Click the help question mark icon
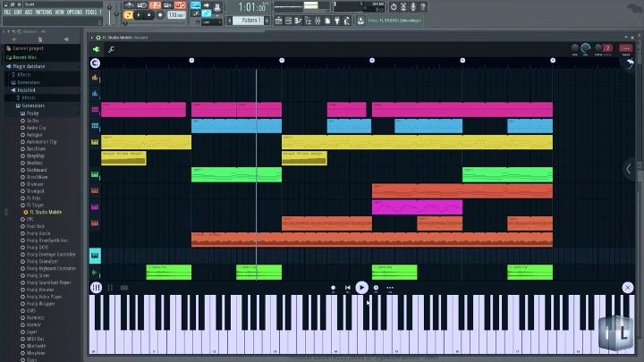This screenshot has height=362, width=644. (422, 6)
